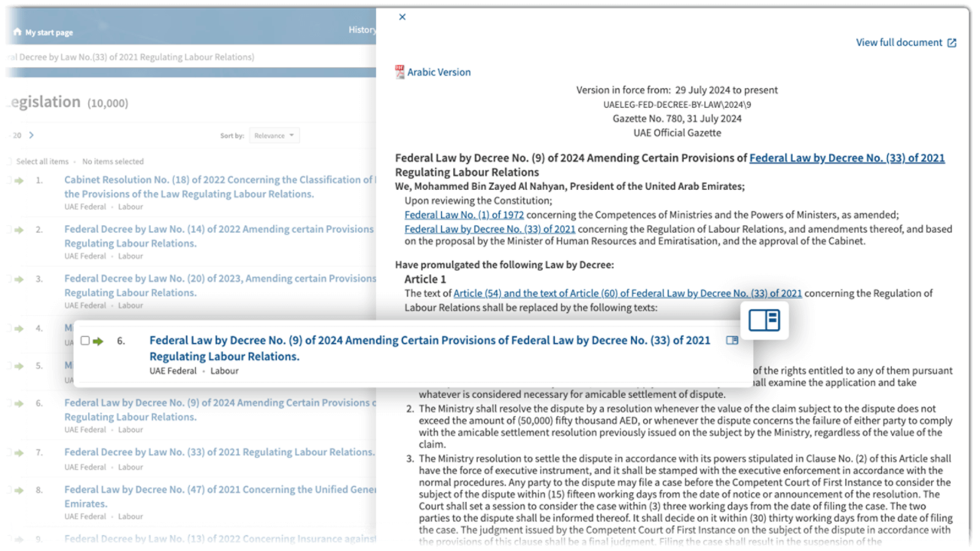Click green arrow next to result 7
This screenshot has height=551, width=980.
pos(19,452)
